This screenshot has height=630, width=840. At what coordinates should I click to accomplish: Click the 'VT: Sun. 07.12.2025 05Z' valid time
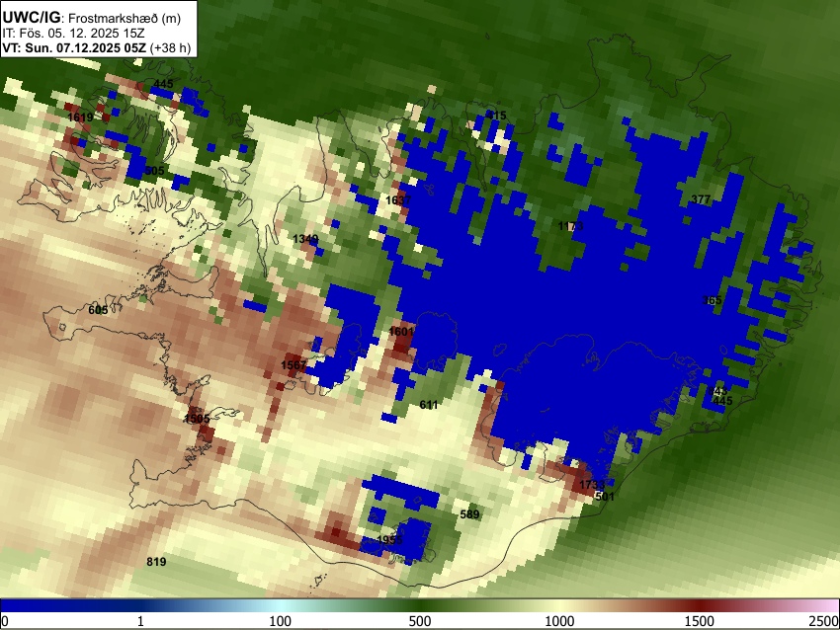coord(74,47)
